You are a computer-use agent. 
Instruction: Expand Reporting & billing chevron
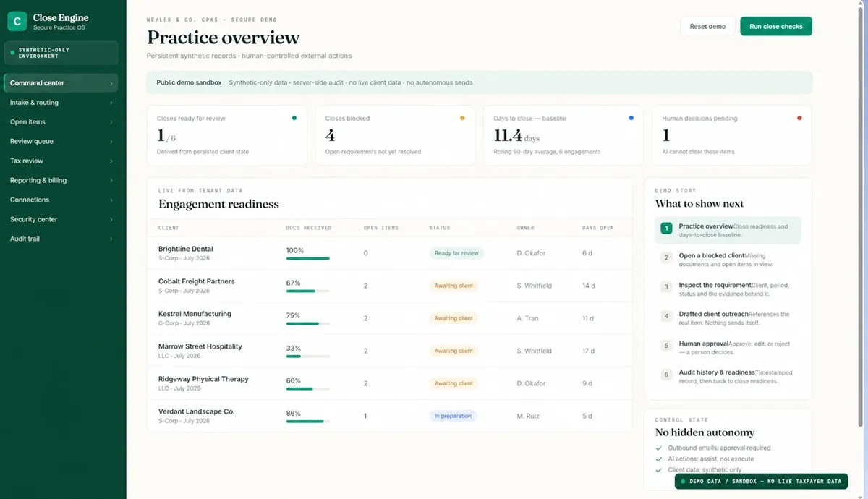[111, 181]
